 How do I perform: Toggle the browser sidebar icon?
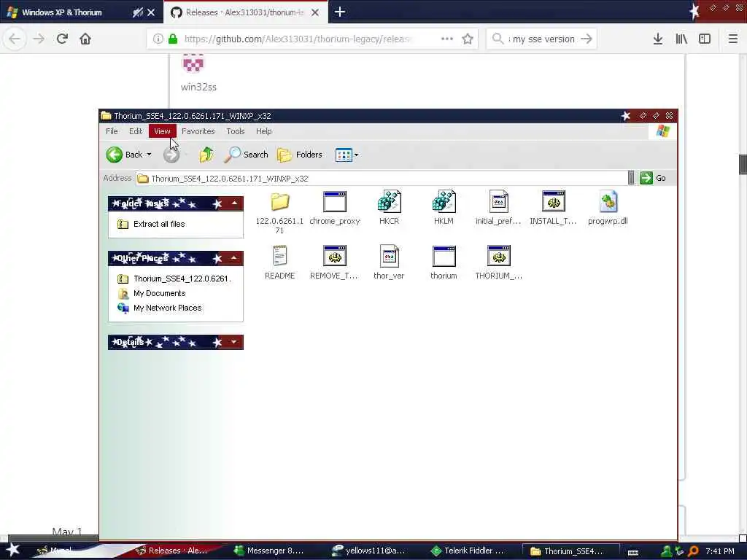coord(705,39)
